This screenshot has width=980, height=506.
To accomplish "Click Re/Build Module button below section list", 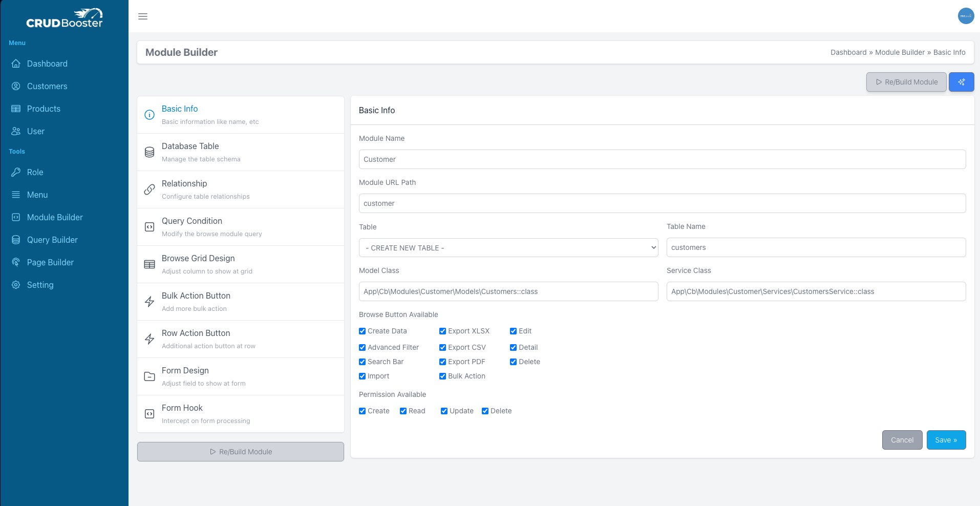I will tap(241, 452).
